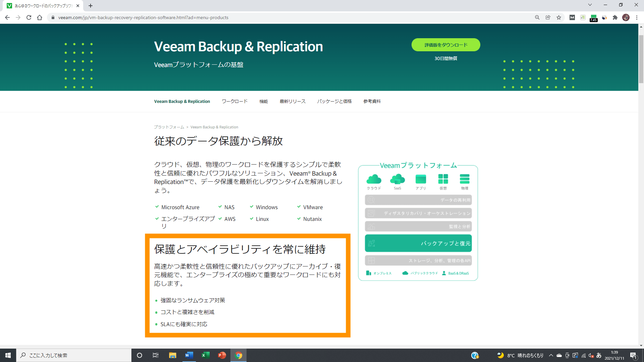
Task: Select Veeam Backup & Replication nav tab
Action: (182, 101)
